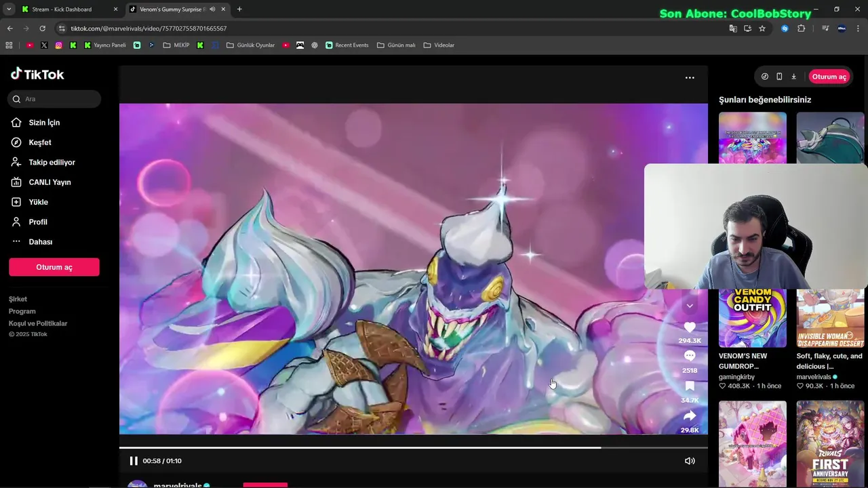Image resolution: width=868 pixels, height=488 pixels.
Task: Click the header Oturum aç button
Action: [x=829, y=77]
